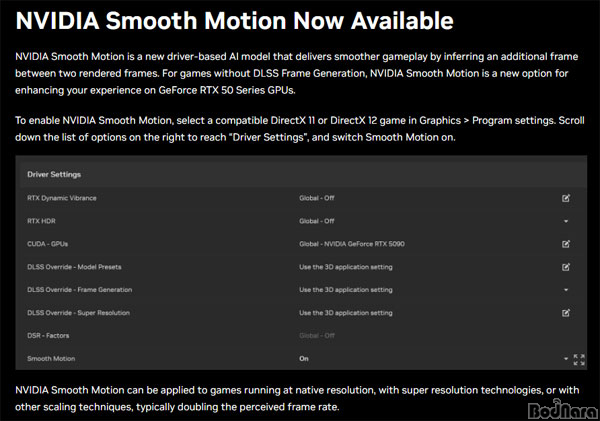The height and width of the screenshot is (421, 600).
Task: Edit the RTX Dynamic Vibrance setting icon
Action: pyautogui.click(x=566, y=198)
